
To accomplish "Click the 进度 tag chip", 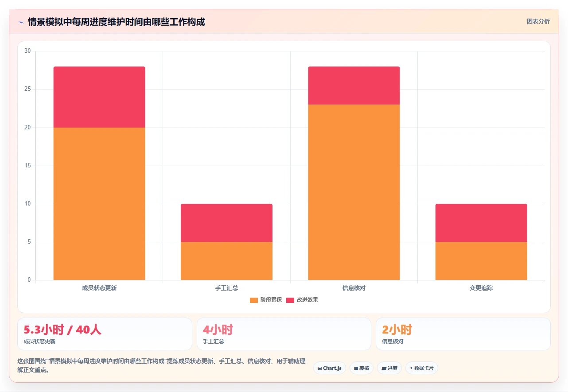I will (389, 368).
